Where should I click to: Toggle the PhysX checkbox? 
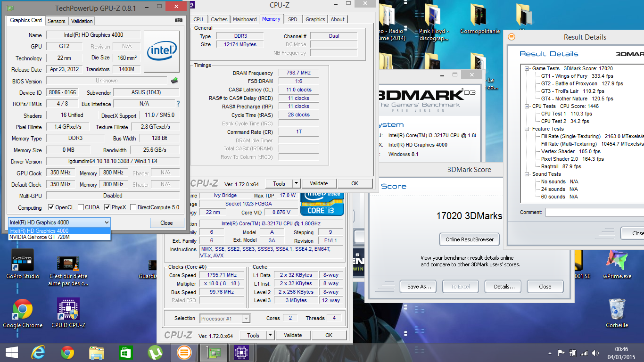click(x=107, y=207)
